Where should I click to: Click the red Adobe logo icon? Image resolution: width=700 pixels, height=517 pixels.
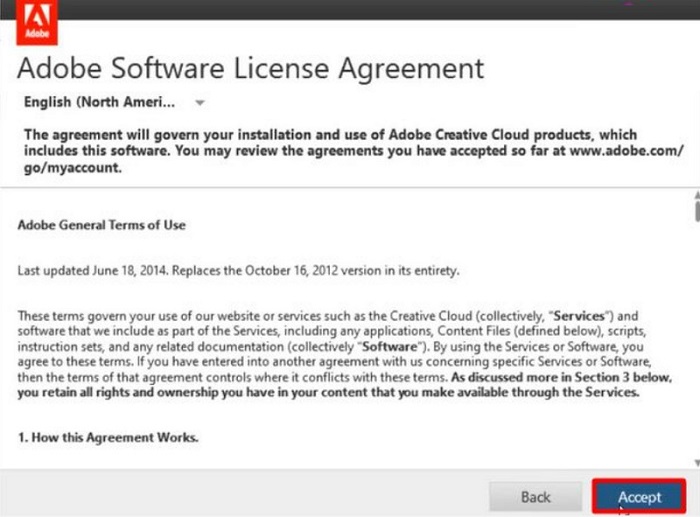[35, 23]
